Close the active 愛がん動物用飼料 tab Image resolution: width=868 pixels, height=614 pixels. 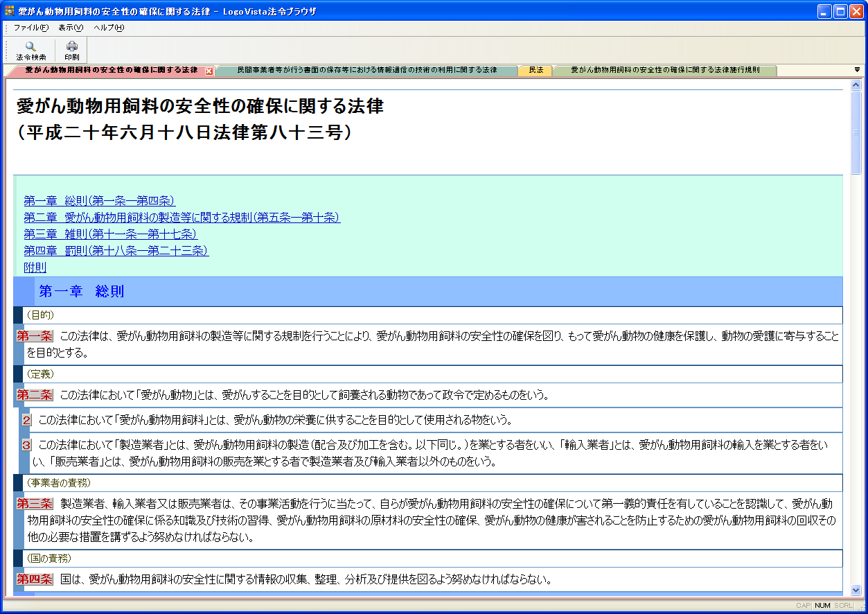(209, 71)
